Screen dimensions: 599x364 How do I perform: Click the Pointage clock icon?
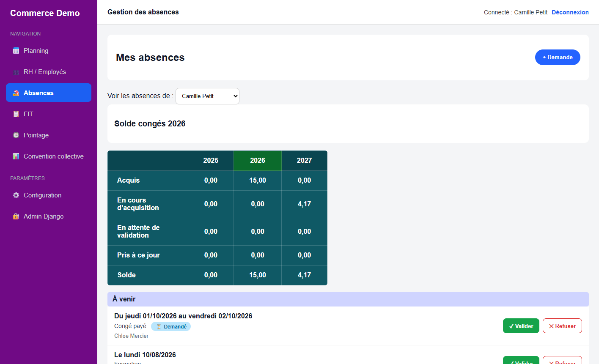click(x=16, y=135)
